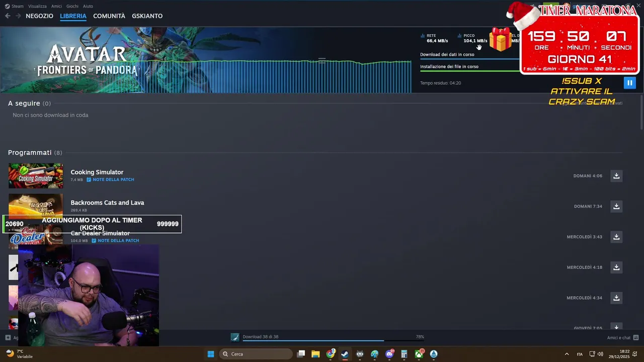The width and height of the screenshot is (644, 362).
Task: Open the Windows Start menu
Action: tap(211, 354)
